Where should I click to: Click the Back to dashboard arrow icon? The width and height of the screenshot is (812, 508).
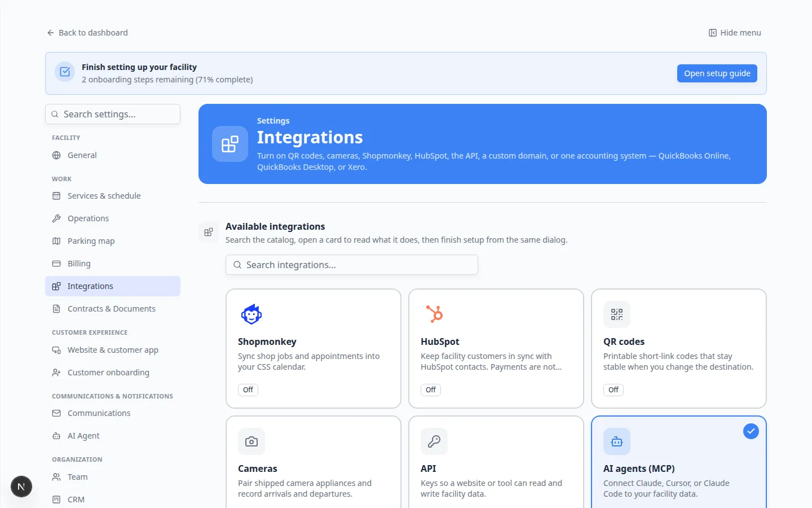click(x=51, y=33)
